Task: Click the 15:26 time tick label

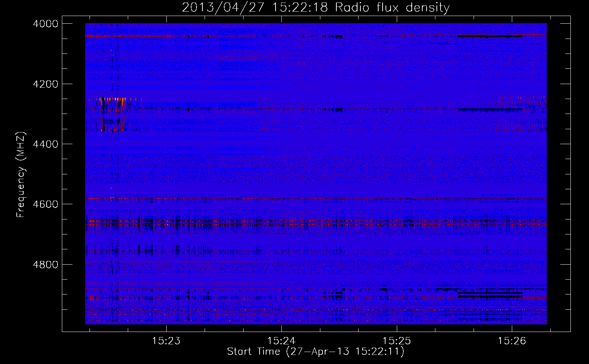Action: [x=512, y=341]
